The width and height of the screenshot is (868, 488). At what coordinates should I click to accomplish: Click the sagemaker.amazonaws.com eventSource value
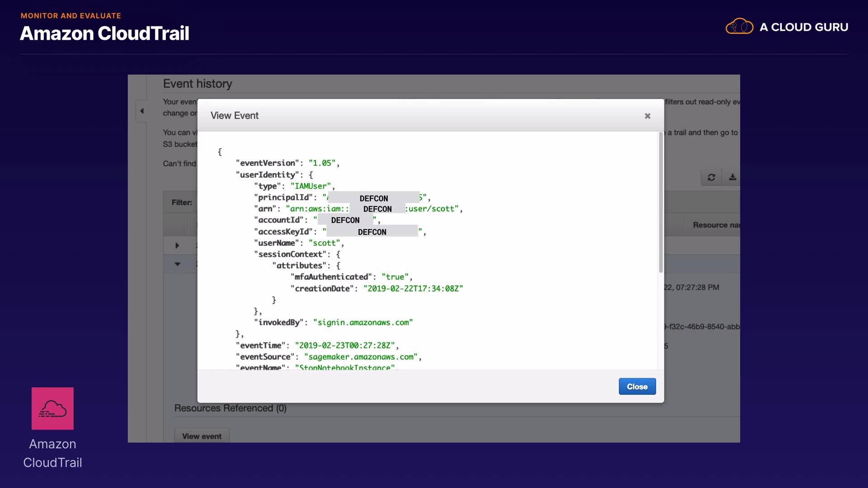(360, 357)
